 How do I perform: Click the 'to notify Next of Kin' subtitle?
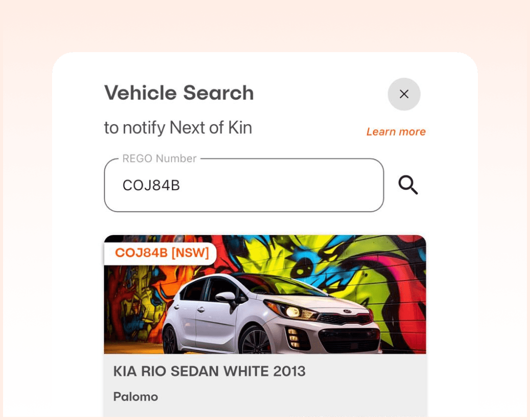coord(178,128)
